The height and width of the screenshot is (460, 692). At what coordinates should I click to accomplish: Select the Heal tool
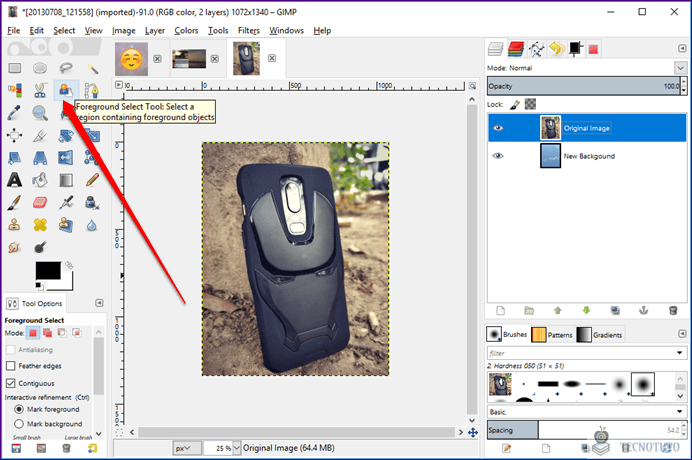coord(40,225)
